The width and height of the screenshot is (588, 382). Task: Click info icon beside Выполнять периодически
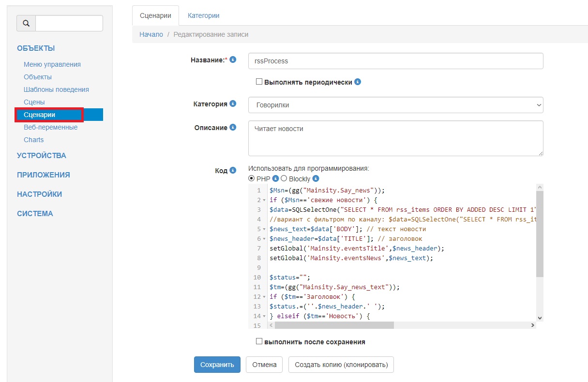click(x=358, y=82)
